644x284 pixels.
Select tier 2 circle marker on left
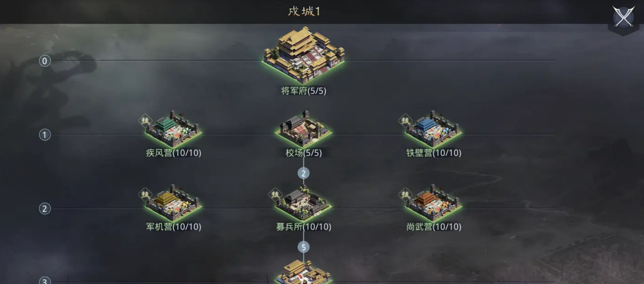pyautogui.click(x=44, y=208)
